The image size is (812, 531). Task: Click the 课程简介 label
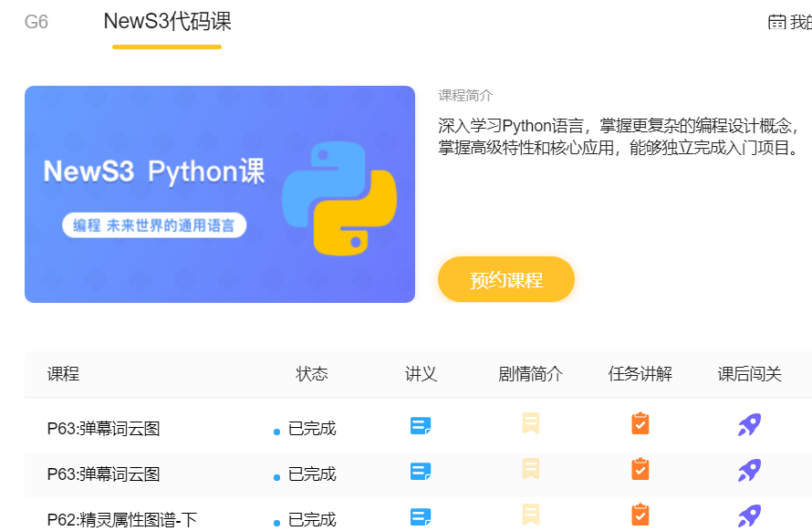tap(465, 95)
